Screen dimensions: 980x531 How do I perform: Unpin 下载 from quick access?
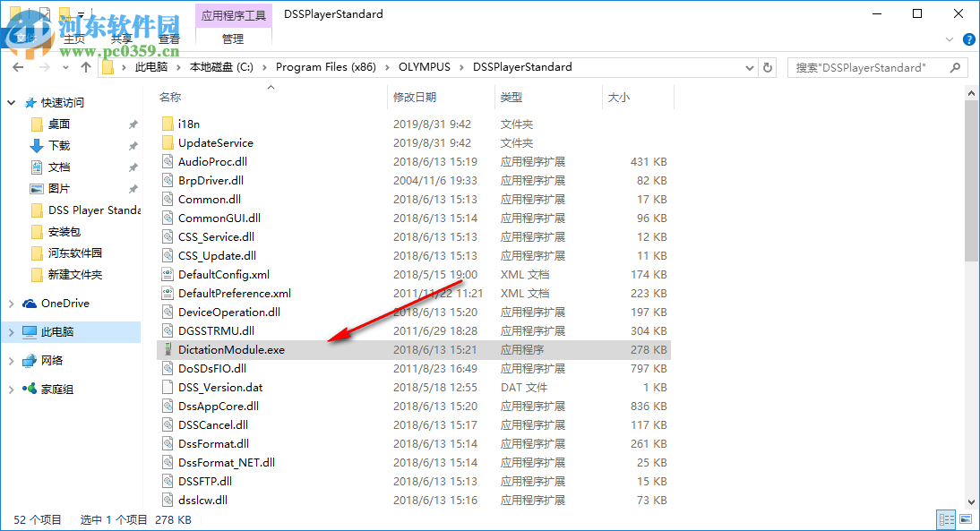[x=133, y=145]
